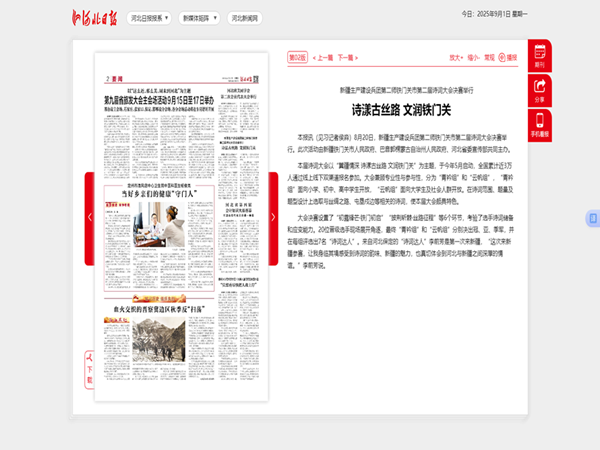The image size is (600, 450).
Task: Go to next article 下一篇
Action: [347, 58]
